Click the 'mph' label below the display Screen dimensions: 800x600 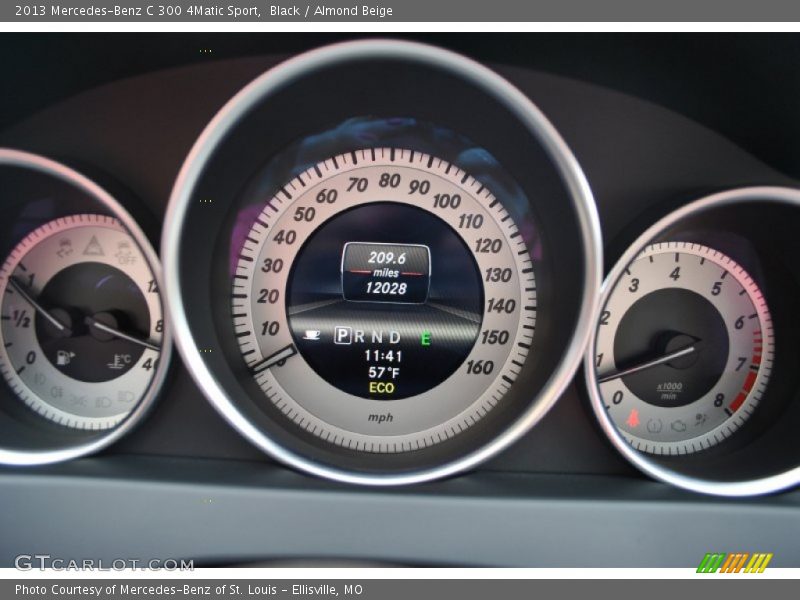click(x=381, y=418)
